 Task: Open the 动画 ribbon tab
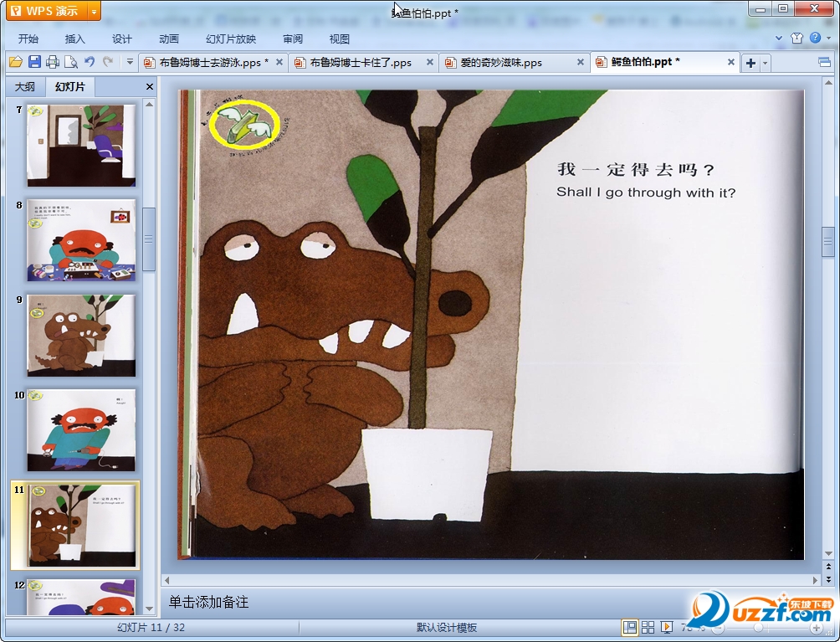pos(169,39)
